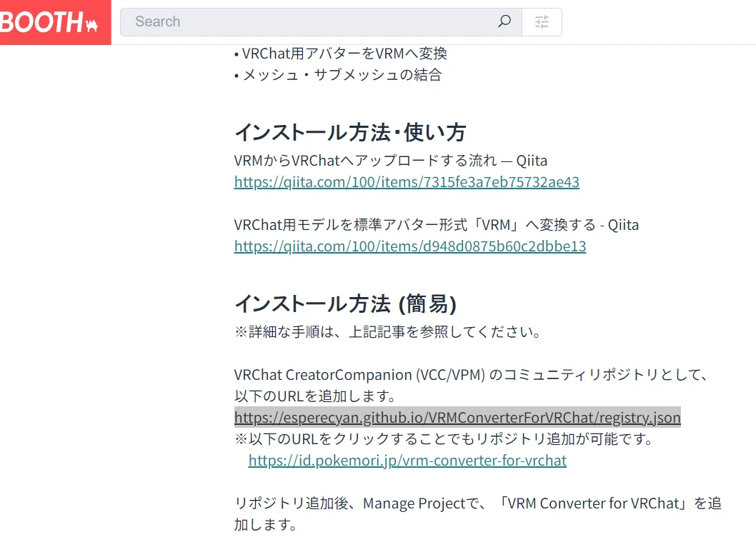Open Qiita link ending d948d0875b60c2dbbe13
Viewport: 756px width, 557px height.
pyautogui.click(x=410, y=246)
